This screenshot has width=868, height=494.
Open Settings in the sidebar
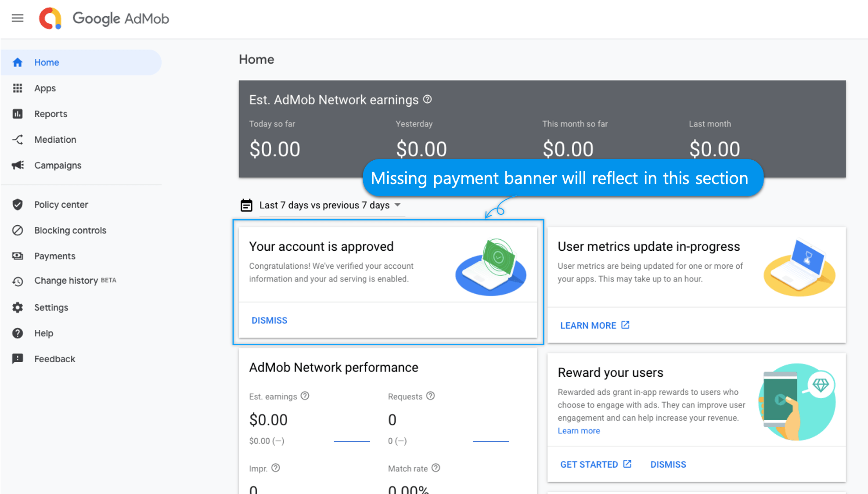(51, 307)
